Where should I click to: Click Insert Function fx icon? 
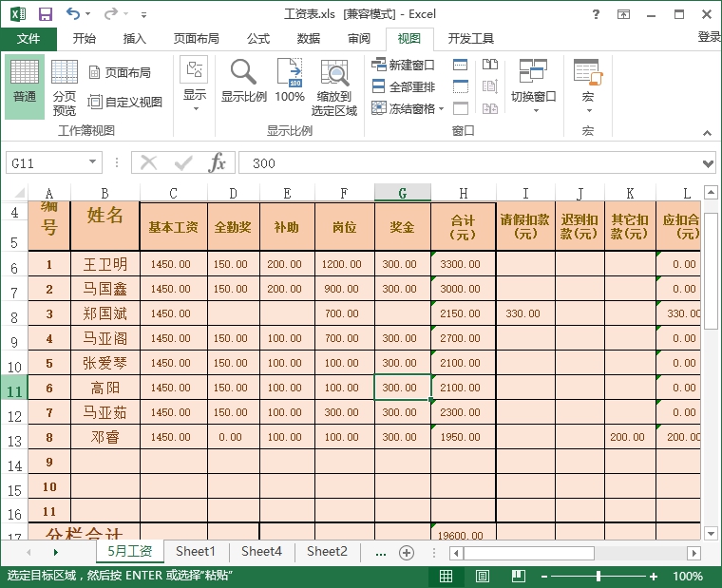[x=217, y=162]
